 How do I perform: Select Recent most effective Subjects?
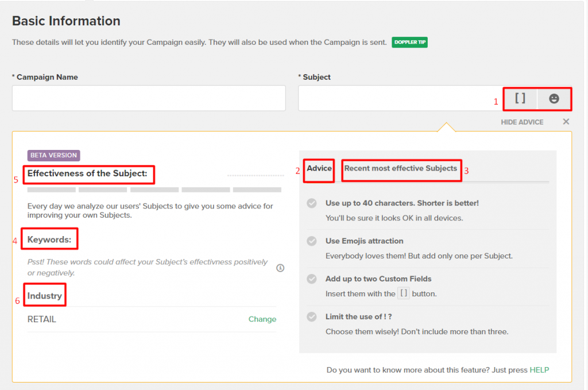click(x=401, y=169)
